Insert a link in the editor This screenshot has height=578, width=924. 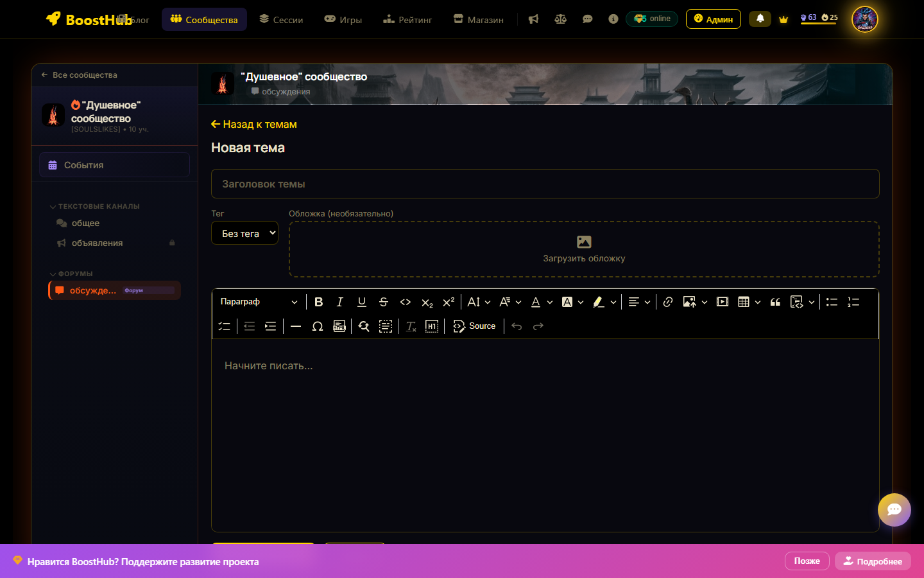click(x=668, y=302)
